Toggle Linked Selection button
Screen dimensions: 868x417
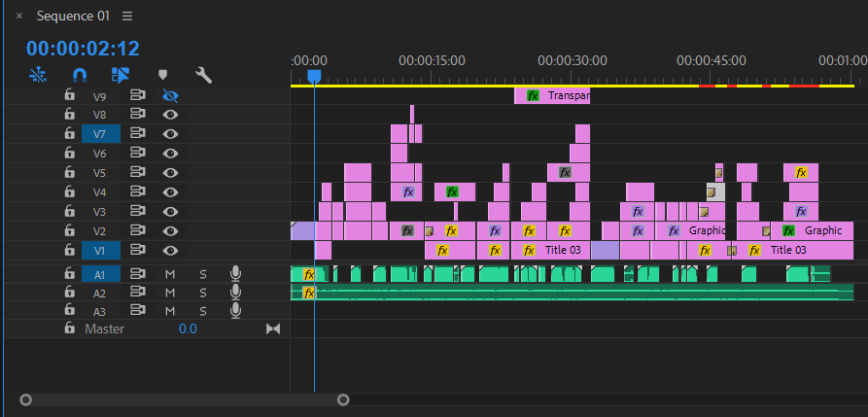121,74
